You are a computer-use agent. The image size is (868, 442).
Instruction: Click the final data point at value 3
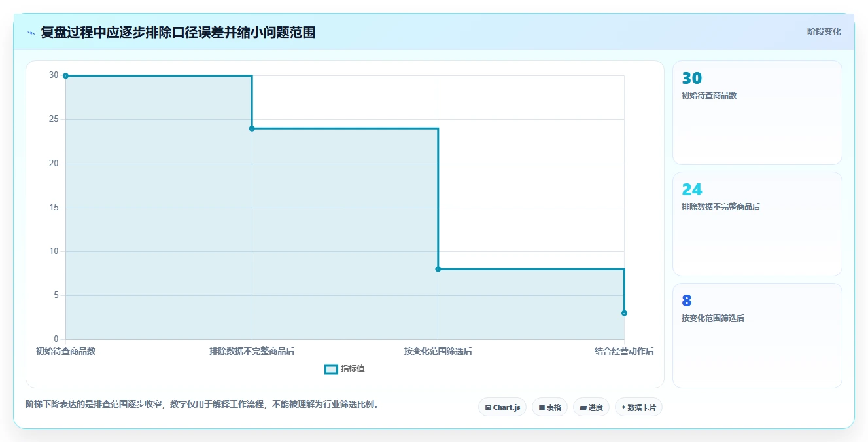(x=624, y=313)
